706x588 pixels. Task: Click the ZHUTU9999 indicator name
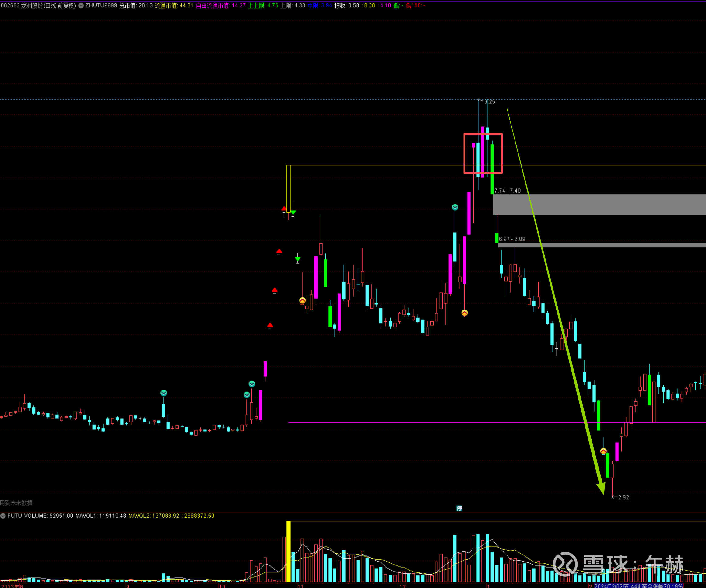click(x=101, y=5)
